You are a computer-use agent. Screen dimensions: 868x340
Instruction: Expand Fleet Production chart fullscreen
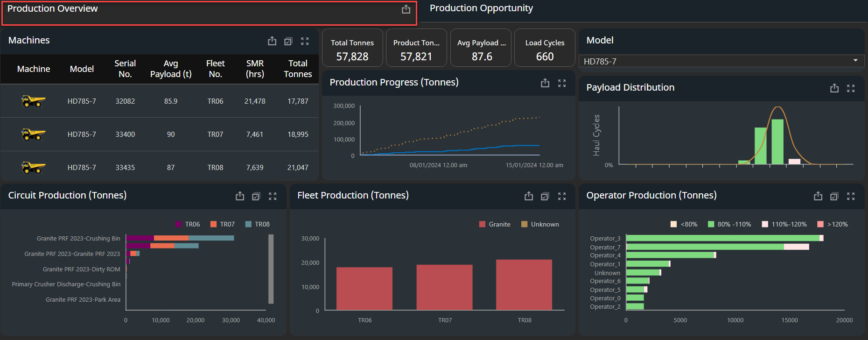click(x=562, y=196)
